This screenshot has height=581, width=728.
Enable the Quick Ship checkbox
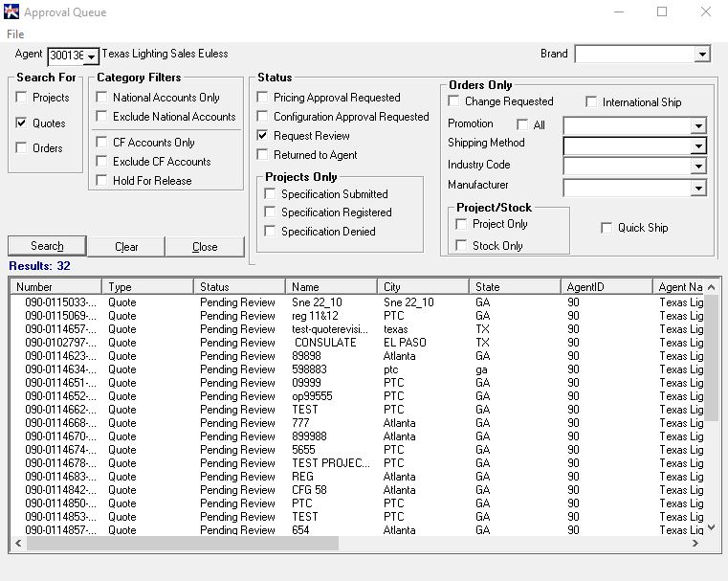pyautogui.click(x=607, y=228)
